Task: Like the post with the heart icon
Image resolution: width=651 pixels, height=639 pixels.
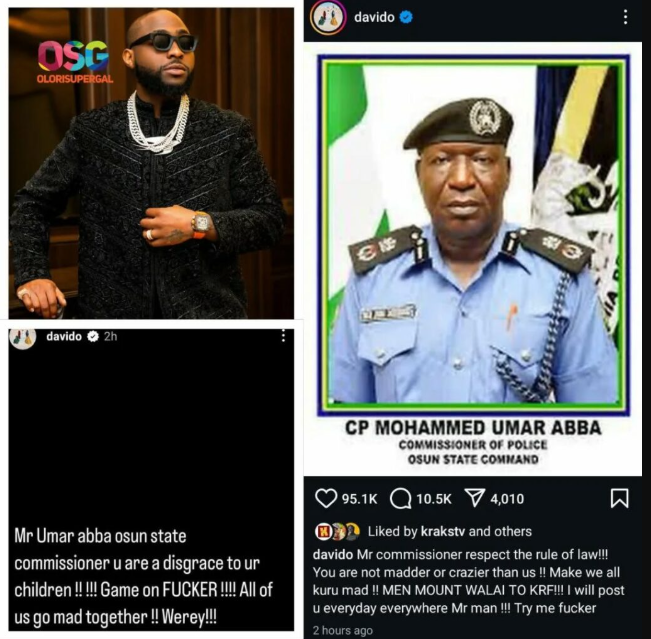Action: (x=326, y=498)
